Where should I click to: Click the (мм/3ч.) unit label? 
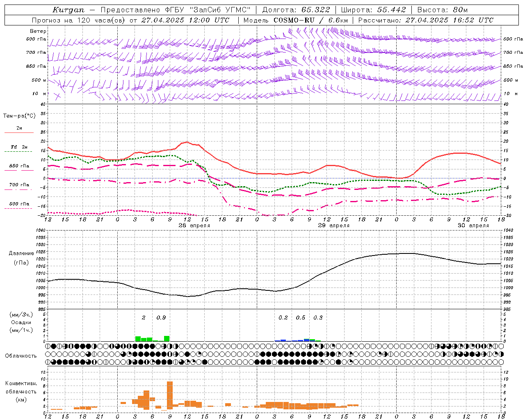21,315
